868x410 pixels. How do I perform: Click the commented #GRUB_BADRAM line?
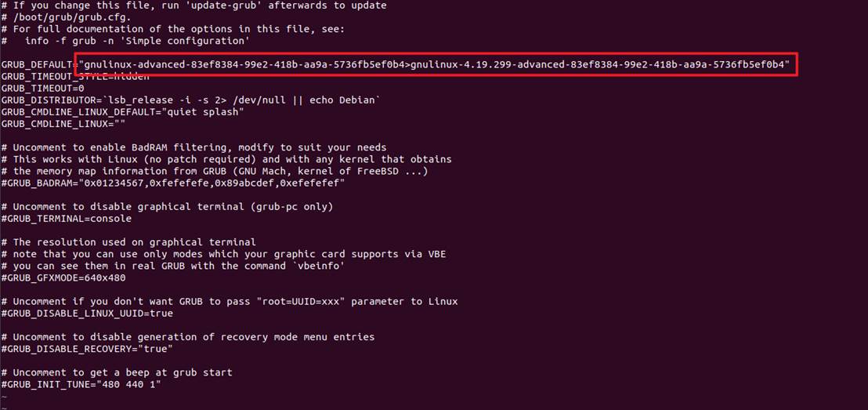click(x=173, y=183)
